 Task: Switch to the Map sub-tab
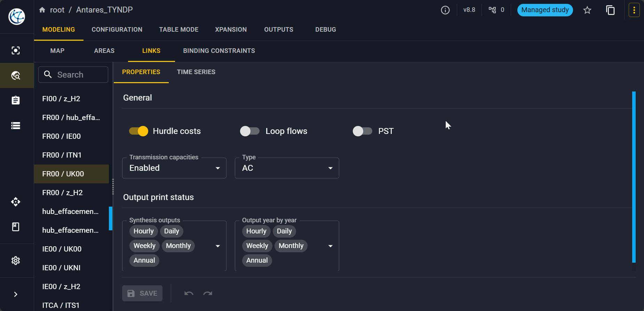coord(57,51)
